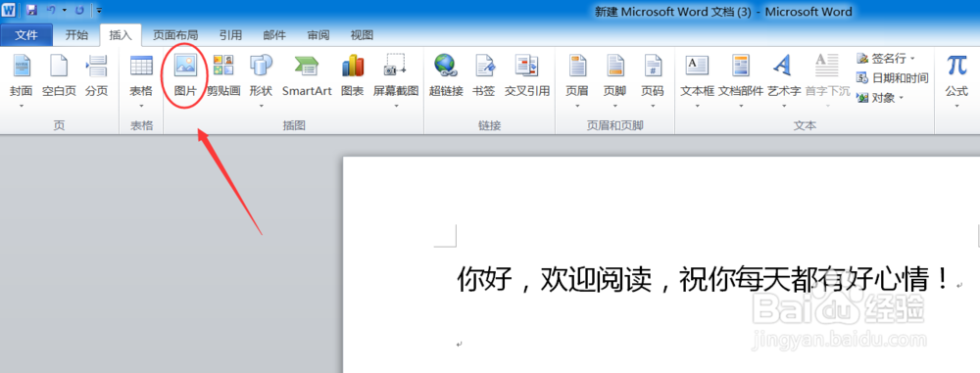Insert a 签名行 signature line
This screenshot has height=373, width=980.
point(882,58)
